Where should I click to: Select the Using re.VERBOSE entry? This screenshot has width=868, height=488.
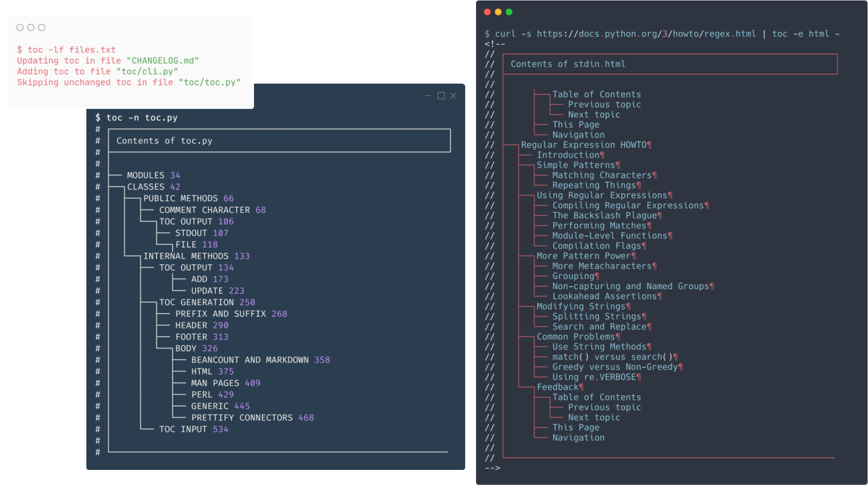(x=597, y=377)
